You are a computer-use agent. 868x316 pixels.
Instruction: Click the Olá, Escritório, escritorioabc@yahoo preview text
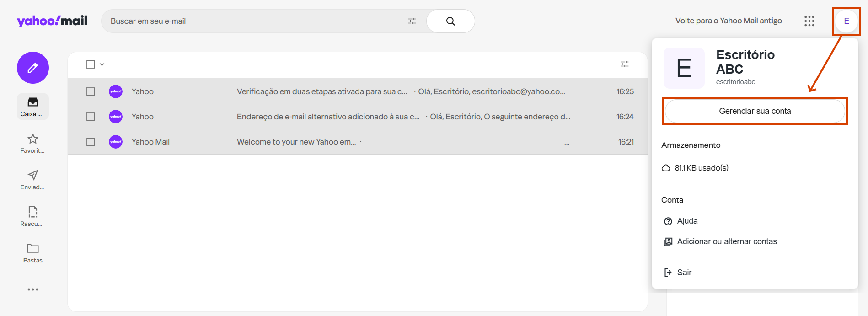point(492,91)
